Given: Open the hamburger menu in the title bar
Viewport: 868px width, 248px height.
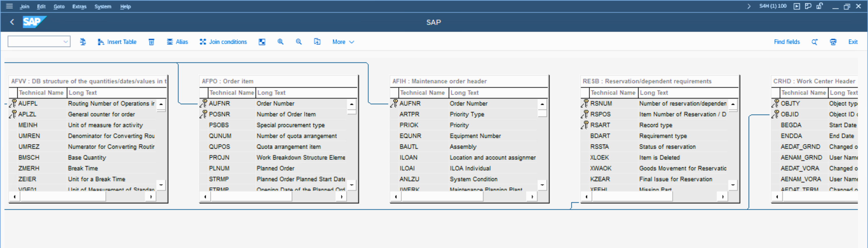Looking at the screenshot, I should pyautogui.click(x=9, y=6).
